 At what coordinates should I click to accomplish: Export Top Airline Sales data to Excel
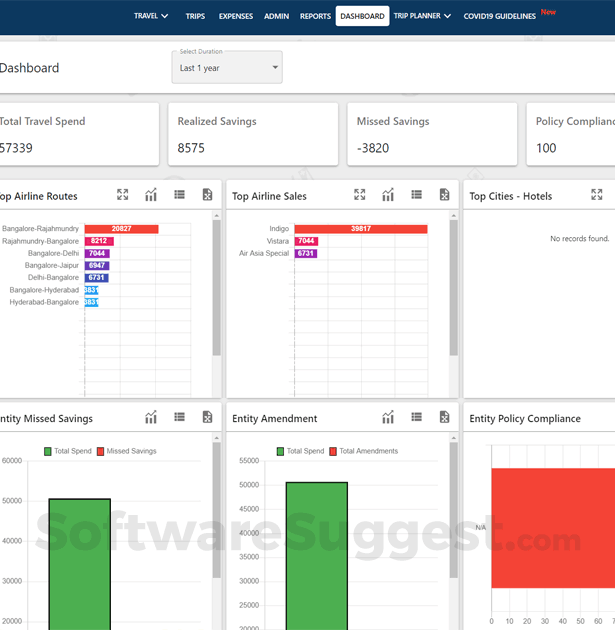tap(444, 195)
